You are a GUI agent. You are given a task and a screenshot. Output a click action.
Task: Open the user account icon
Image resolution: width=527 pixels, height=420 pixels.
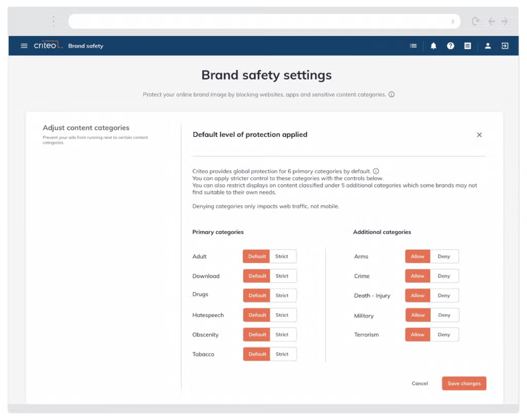click(488, 46)
